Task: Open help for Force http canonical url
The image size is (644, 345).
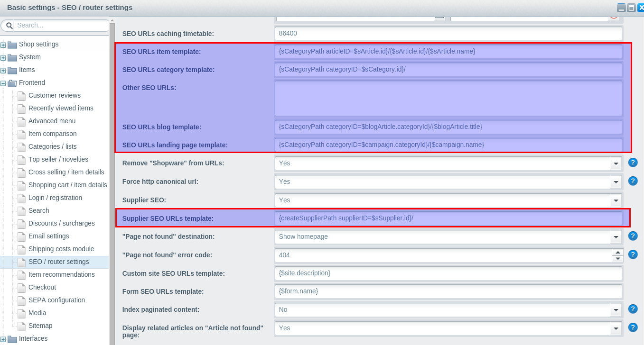Action: pyautogui.click(x=633, y=181)
